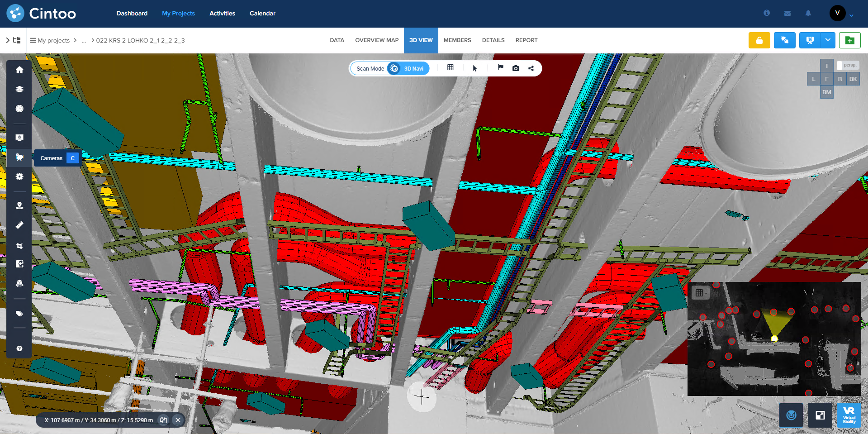The image size is (868, 434).
Task: Click the Cintoo logo
Action: [x=41, y=13]
